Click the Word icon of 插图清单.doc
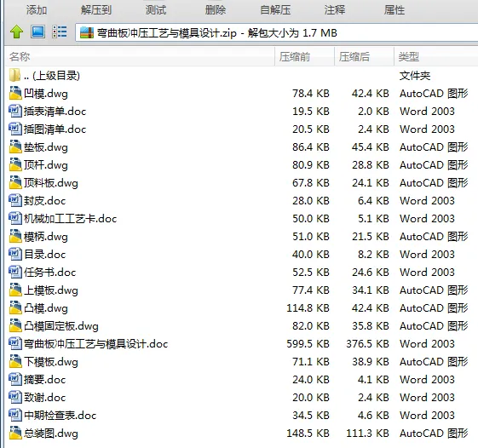The width and height of the screenshot is (478, 448). tap(15, 129)
